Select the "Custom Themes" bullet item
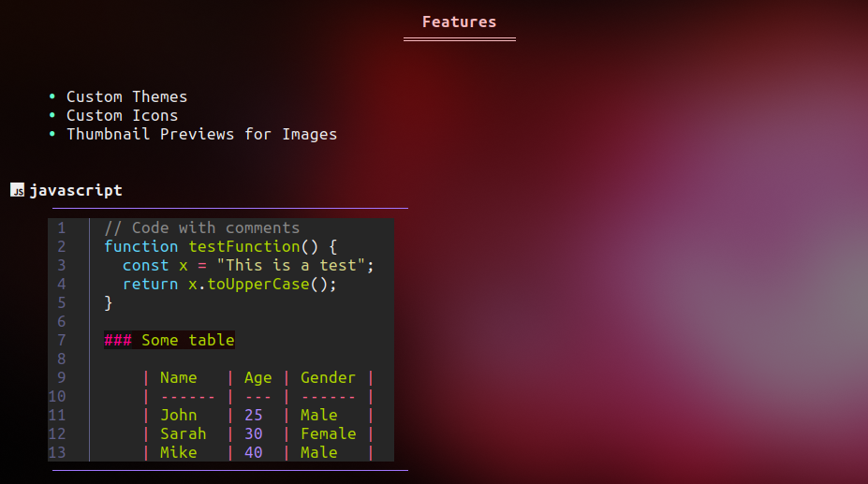The height and width of the screenshot is (484, 868). (x=126, y=96)
